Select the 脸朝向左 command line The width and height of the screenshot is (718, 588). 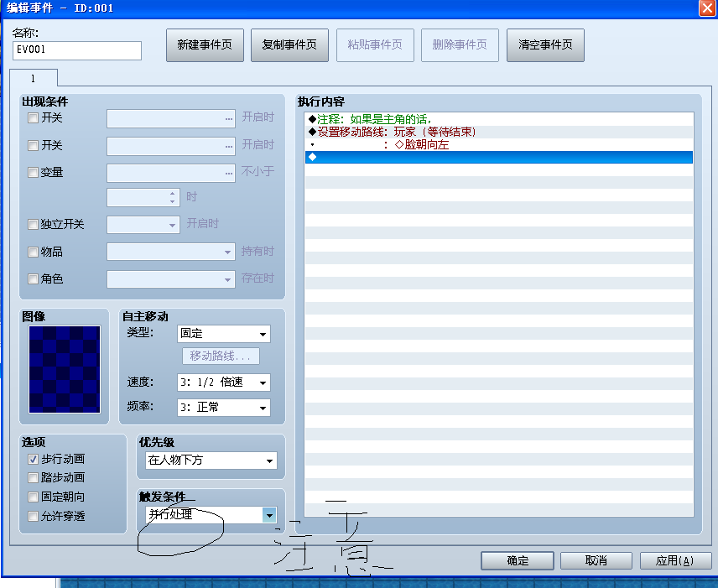pyautogui.click(x=499, y=145)
